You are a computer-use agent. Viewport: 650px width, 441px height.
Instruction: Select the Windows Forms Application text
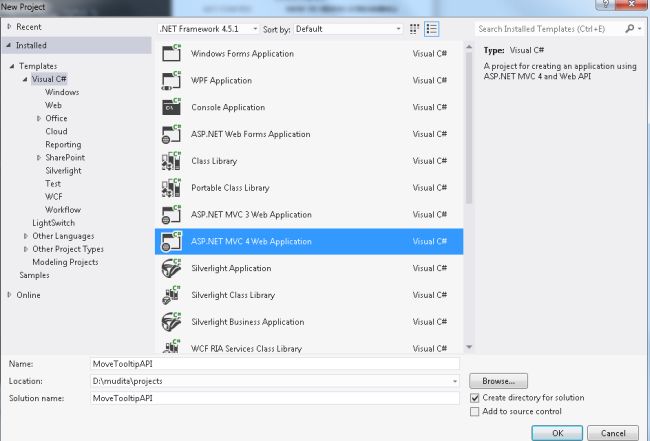pos(243,53)
